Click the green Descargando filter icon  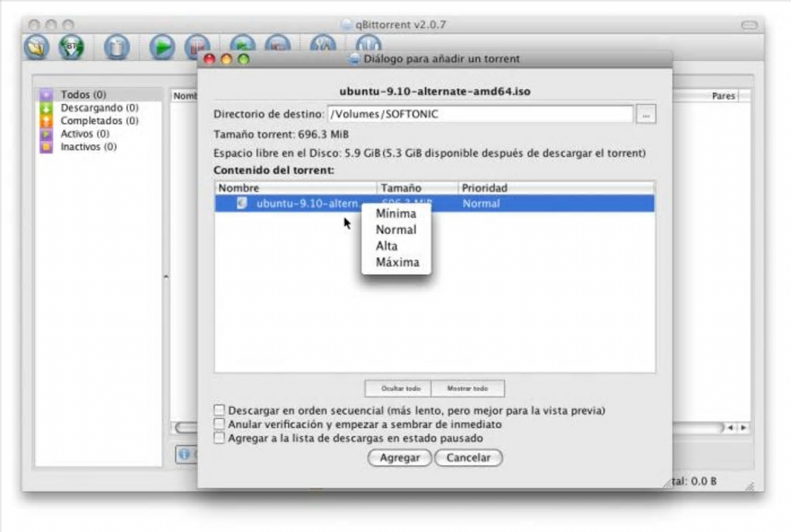[x=47, y=108]
